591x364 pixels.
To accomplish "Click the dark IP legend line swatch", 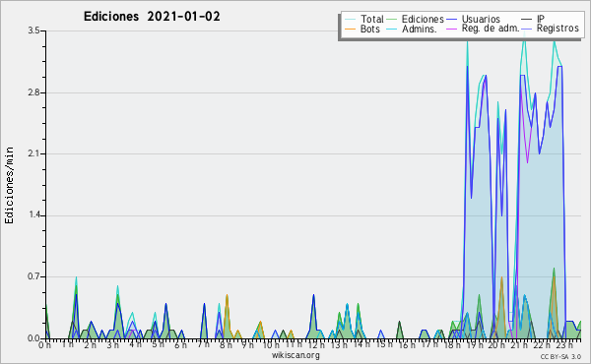I will pyautogui.click(x=527, y=19).
